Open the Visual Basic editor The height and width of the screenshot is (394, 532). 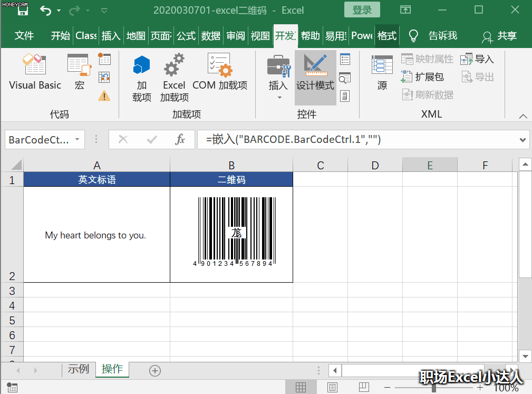coord(35,72)
